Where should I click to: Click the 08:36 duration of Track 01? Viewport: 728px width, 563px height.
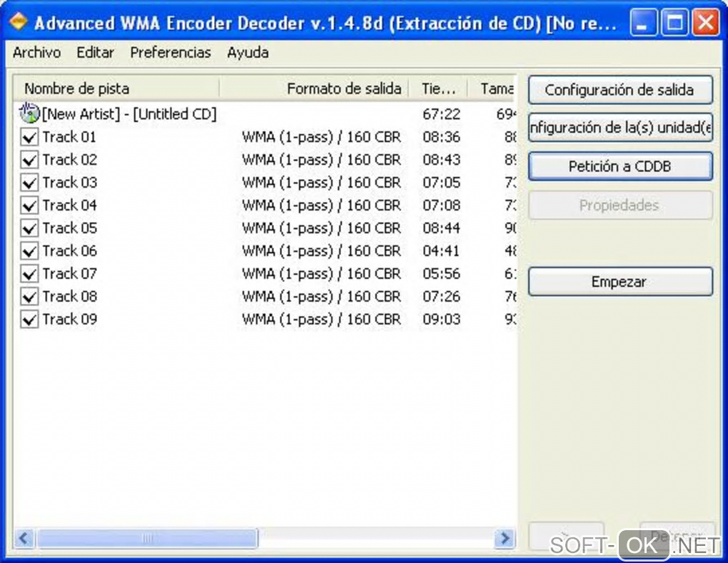[441, 137]
